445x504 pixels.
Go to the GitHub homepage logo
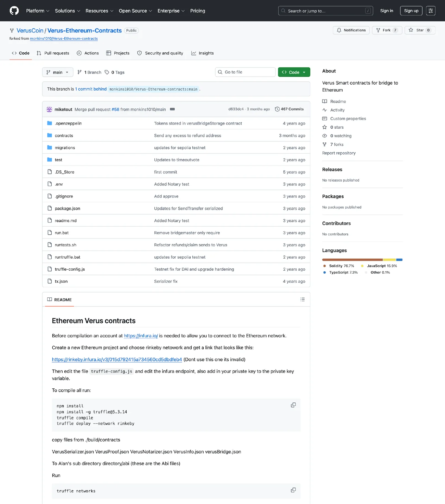14,11
